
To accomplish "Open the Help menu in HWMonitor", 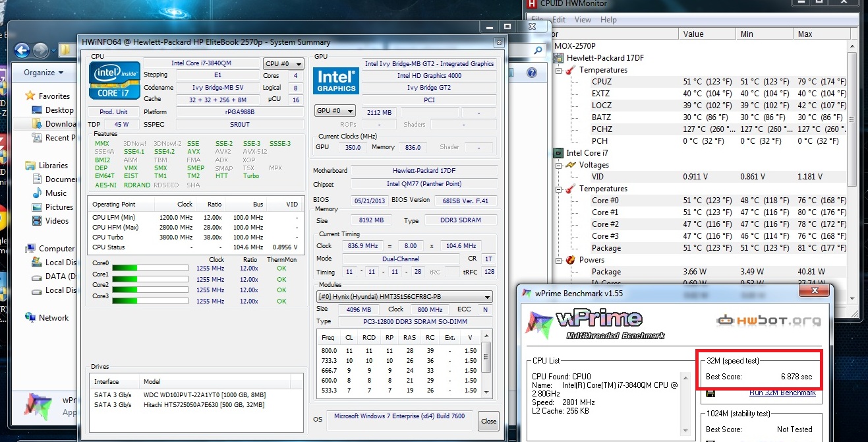I will (x=608, y=20).
